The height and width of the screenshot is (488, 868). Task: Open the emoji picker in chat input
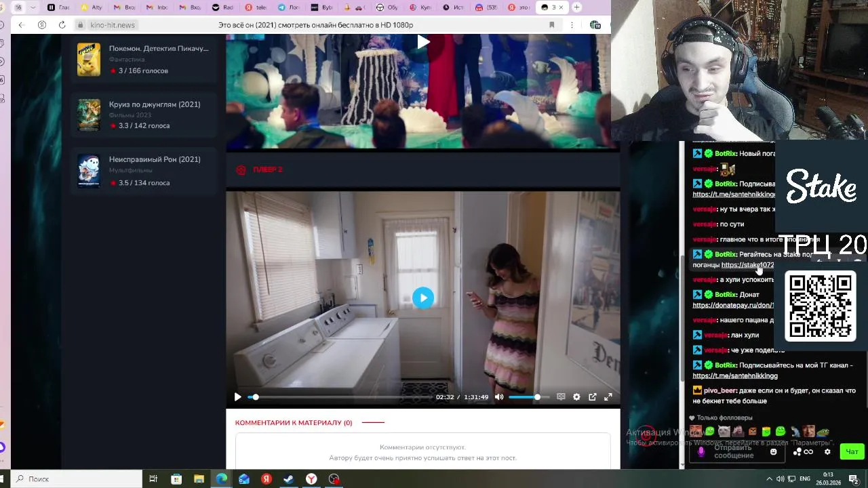pyautogui.click(x=773, y=452)
